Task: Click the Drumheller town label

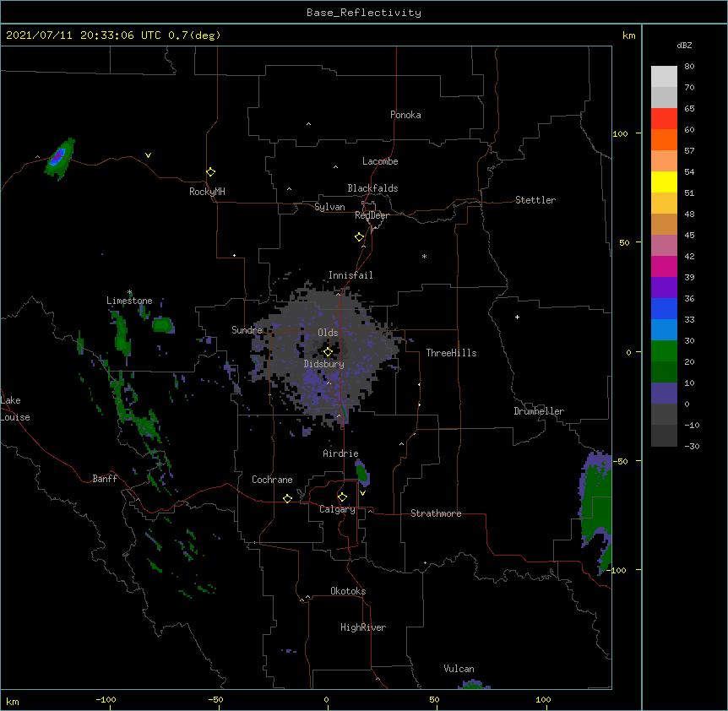Action: [539, 411]
